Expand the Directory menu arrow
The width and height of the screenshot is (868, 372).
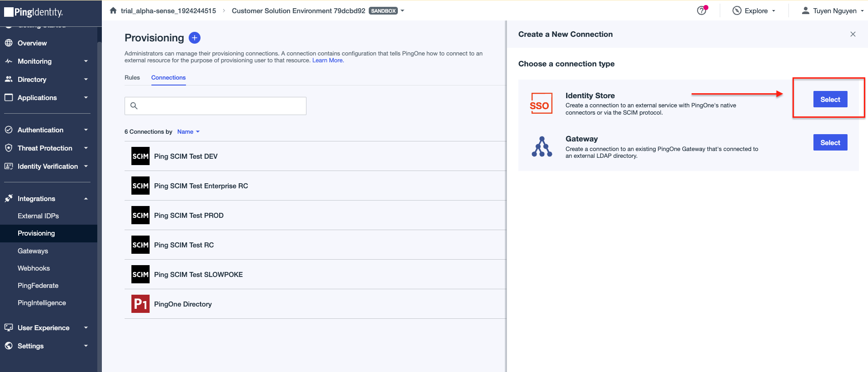pos(86,79)
